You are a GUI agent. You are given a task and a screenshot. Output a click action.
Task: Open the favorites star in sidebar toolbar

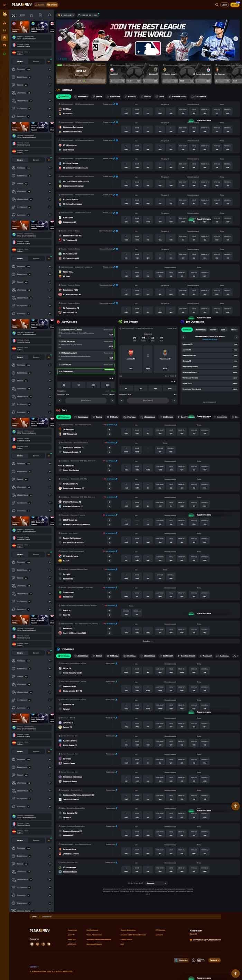click(x=31, y=15)
